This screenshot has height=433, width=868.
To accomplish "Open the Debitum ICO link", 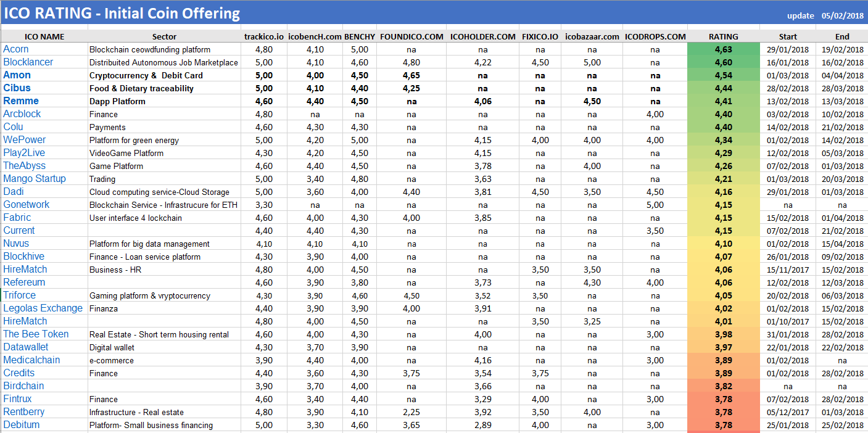I will tap(22, 425).
